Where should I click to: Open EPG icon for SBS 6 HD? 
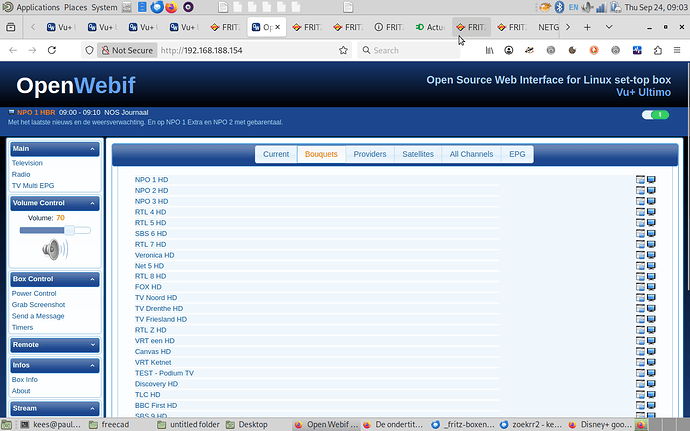[640, 233]
